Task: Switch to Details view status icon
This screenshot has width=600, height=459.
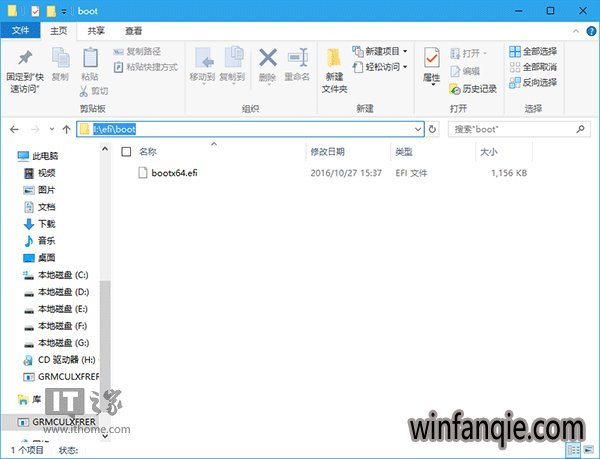Action: 573,450
